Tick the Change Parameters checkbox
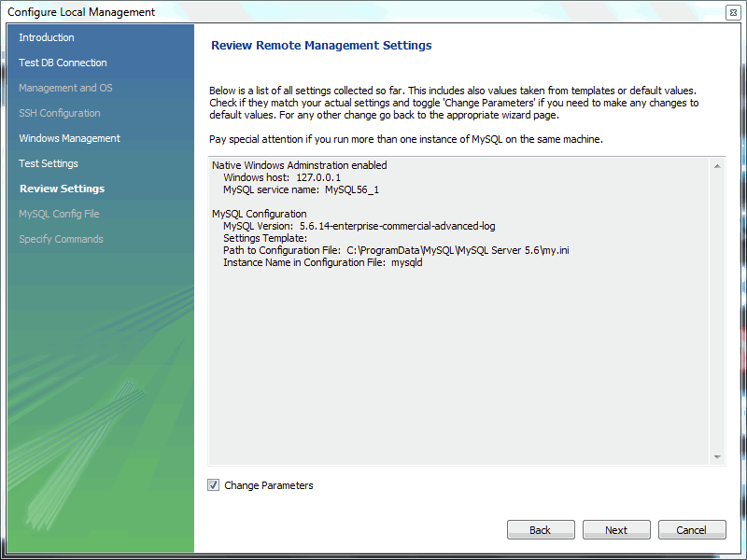 click(x=214, y=485)
